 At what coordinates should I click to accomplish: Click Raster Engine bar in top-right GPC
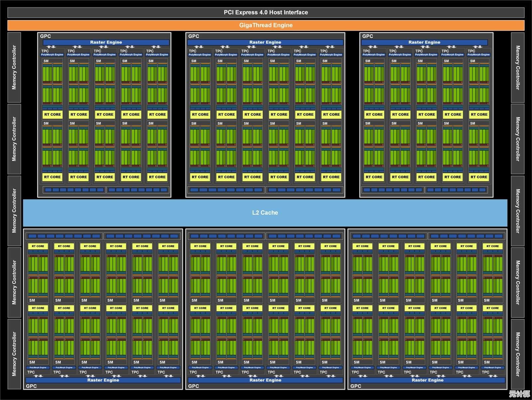[x=424, y=42]
